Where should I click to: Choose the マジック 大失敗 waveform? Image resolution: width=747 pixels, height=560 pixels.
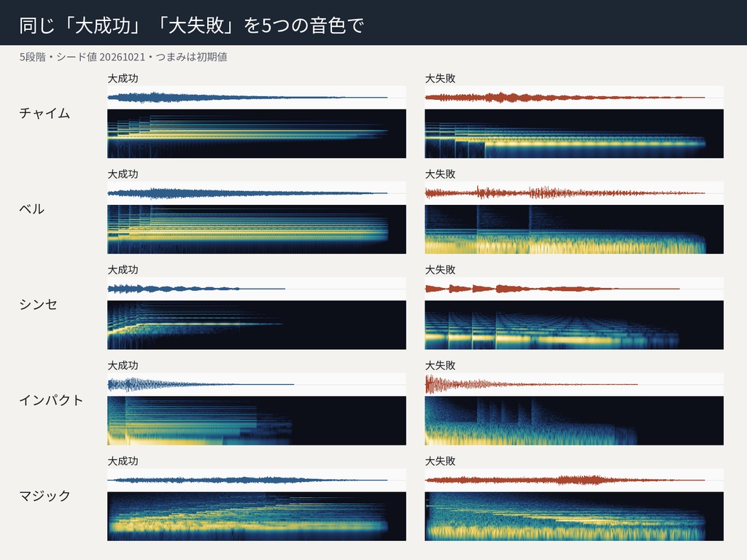click(x=574, y=480)
